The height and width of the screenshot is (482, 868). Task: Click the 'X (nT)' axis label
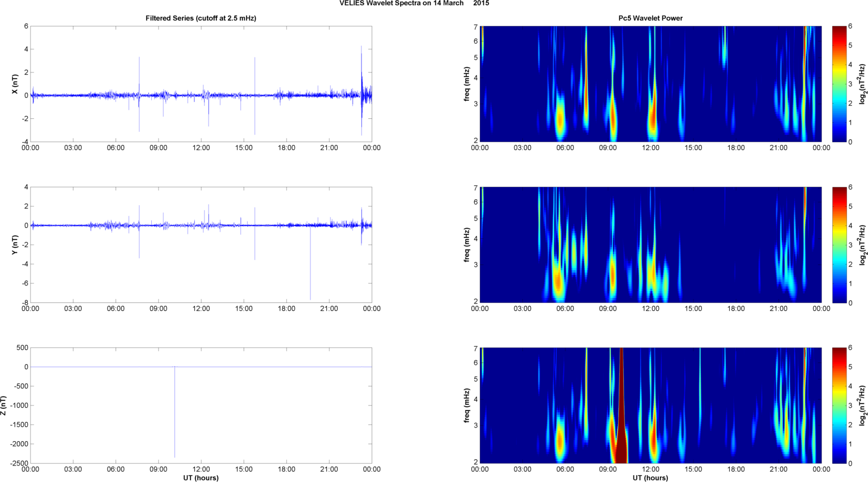pos(16,84)
